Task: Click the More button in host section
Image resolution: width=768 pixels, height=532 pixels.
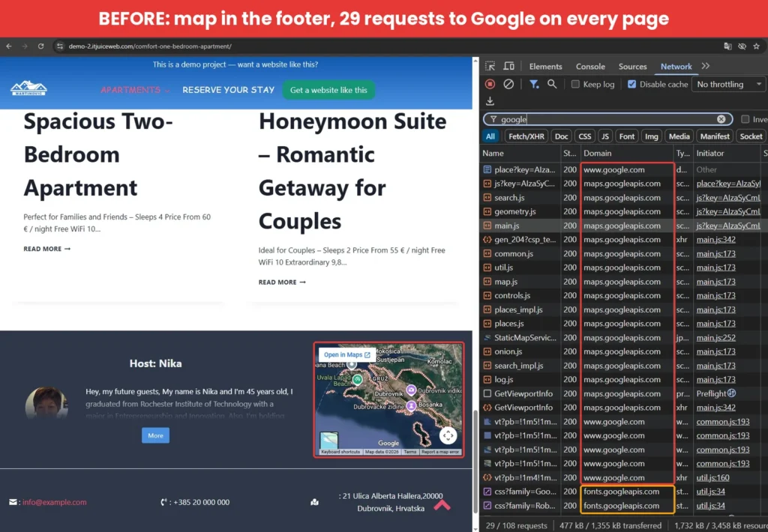Action: click(156, 435)
